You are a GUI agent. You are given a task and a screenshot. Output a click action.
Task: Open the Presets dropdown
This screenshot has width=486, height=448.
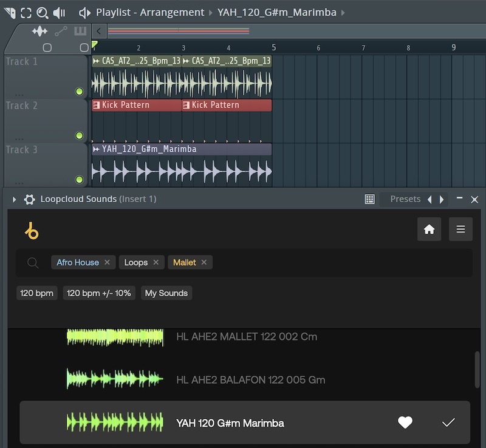coord(405,199)
